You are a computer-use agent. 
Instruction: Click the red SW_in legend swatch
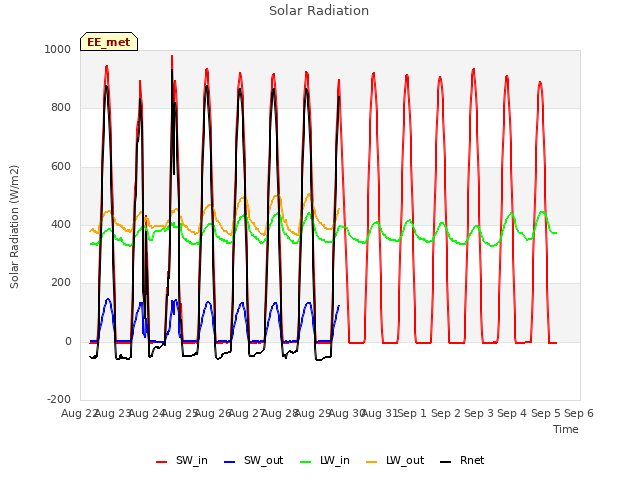click(162, 462)
